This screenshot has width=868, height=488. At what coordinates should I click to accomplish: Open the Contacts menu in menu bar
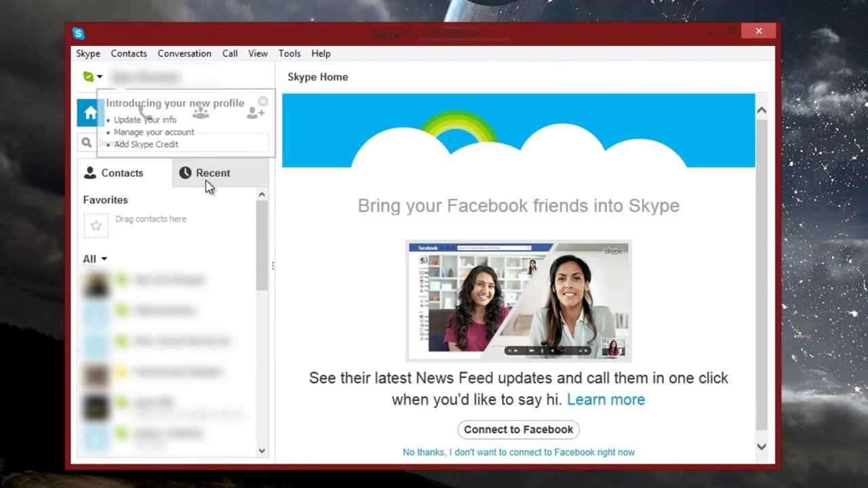[x=129, y=54]
